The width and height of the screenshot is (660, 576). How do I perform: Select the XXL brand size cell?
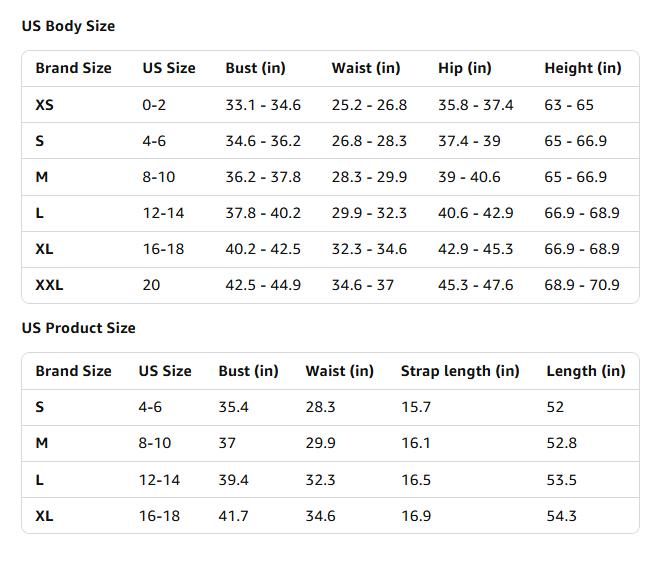click(x=49, y=285)
